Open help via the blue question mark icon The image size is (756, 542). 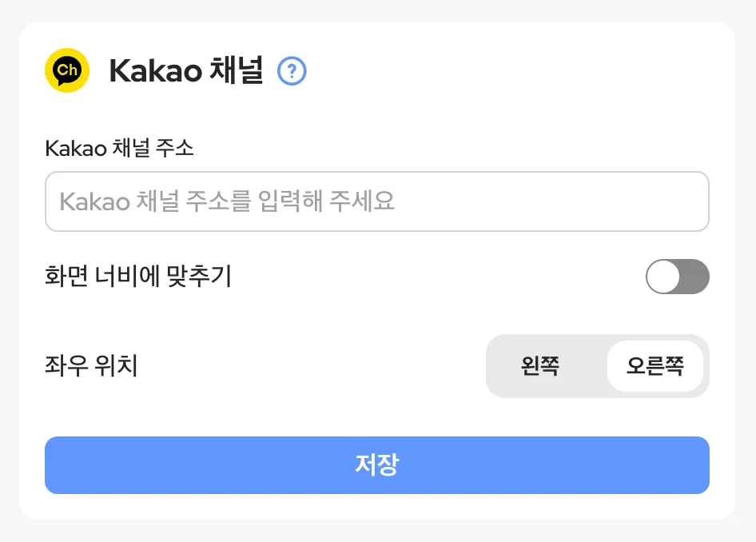[292, 72]
